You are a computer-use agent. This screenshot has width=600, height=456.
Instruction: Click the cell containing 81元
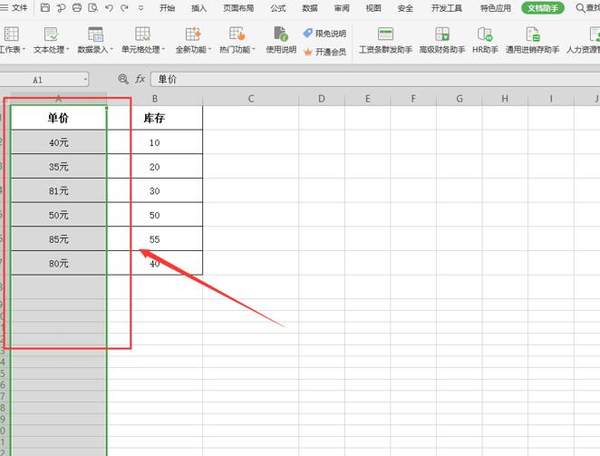[x=59, y=191]
